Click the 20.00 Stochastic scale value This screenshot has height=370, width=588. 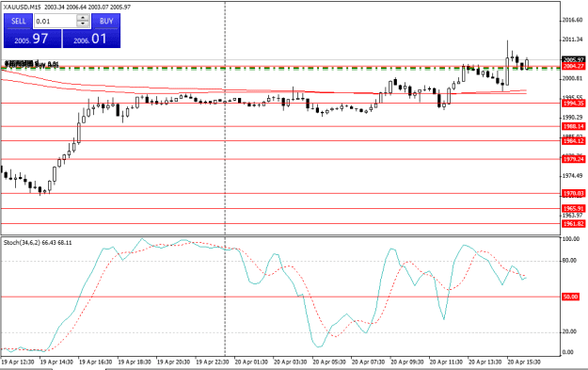(569, 331)
